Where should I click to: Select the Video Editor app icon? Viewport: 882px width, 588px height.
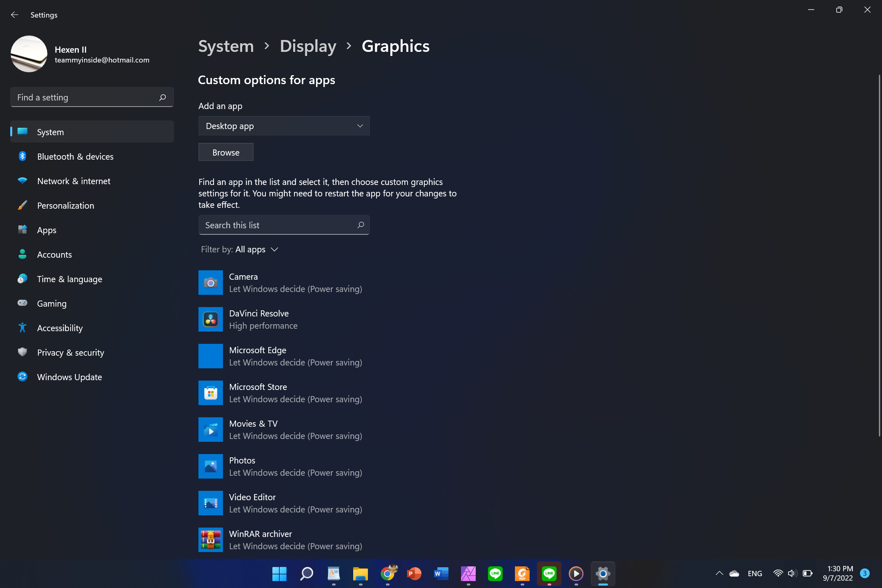point(211,503)
